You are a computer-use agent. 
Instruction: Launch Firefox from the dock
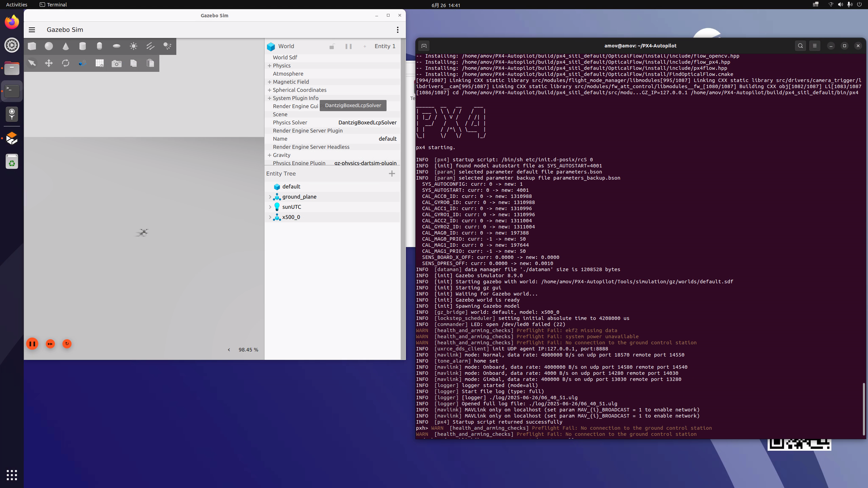point(12,22)
